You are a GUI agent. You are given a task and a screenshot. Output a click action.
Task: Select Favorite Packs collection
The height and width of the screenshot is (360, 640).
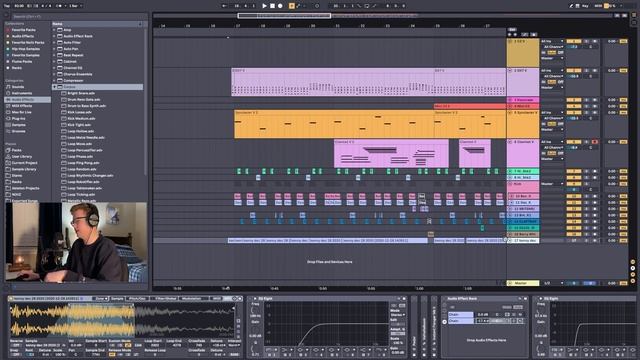coord(23,30)
